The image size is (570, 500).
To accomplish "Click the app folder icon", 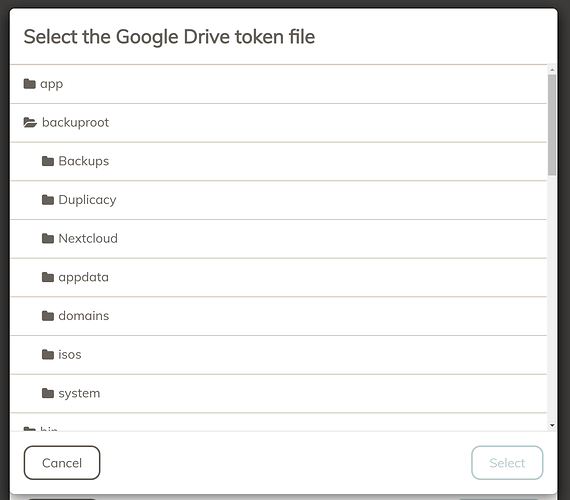I will [x=29, y=84].
